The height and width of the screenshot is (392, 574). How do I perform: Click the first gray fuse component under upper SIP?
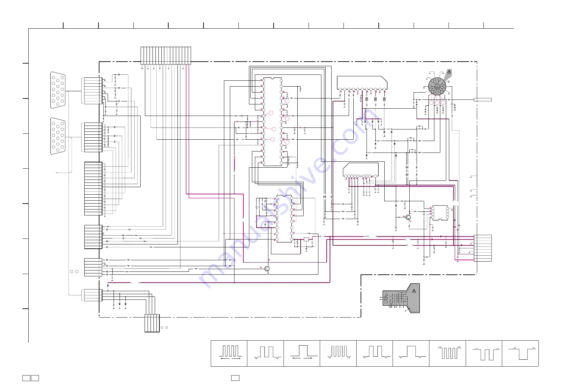point(367,99)
